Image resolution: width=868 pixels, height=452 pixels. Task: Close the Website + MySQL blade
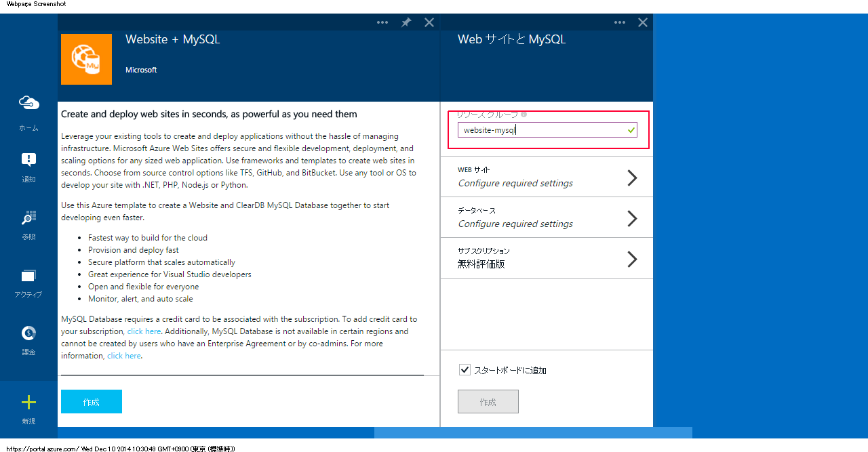[x=429, y=22]
